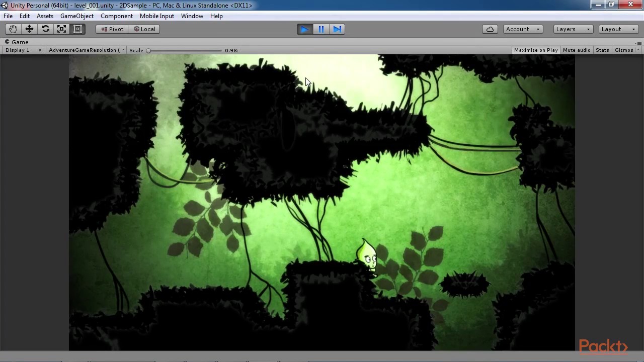Open the Layout dropdown

[x=619, y=29]
